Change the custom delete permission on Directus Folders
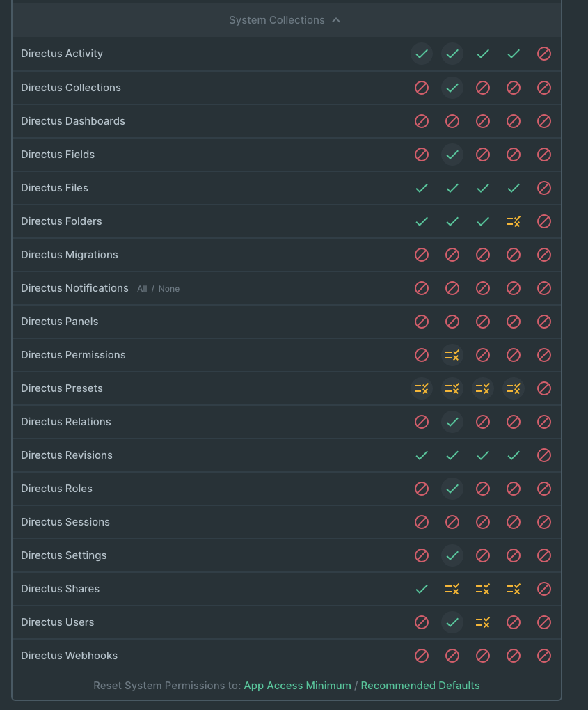This screenshot has width=588, height=710. pyautogui.click(x=514, y=221)
